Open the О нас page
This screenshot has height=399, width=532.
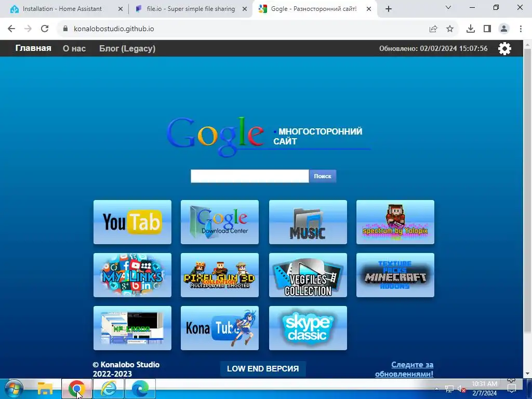point(74,48)
